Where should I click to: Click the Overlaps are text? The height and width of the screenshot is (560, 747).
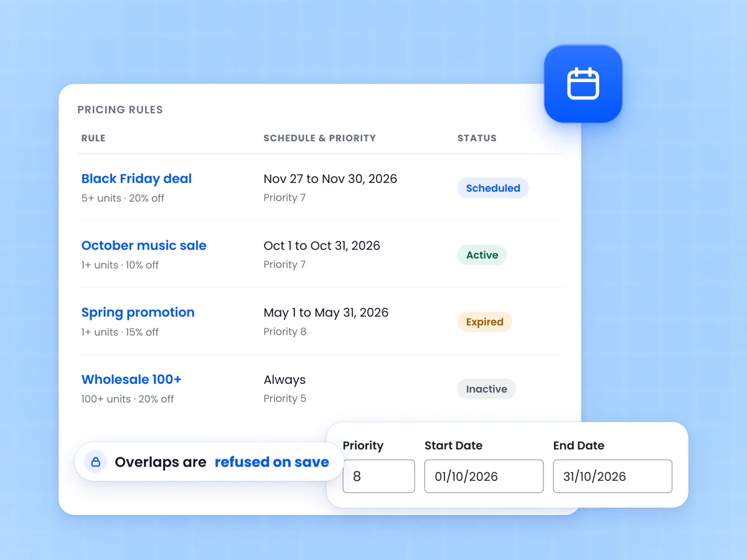click(x=161, y=462)
